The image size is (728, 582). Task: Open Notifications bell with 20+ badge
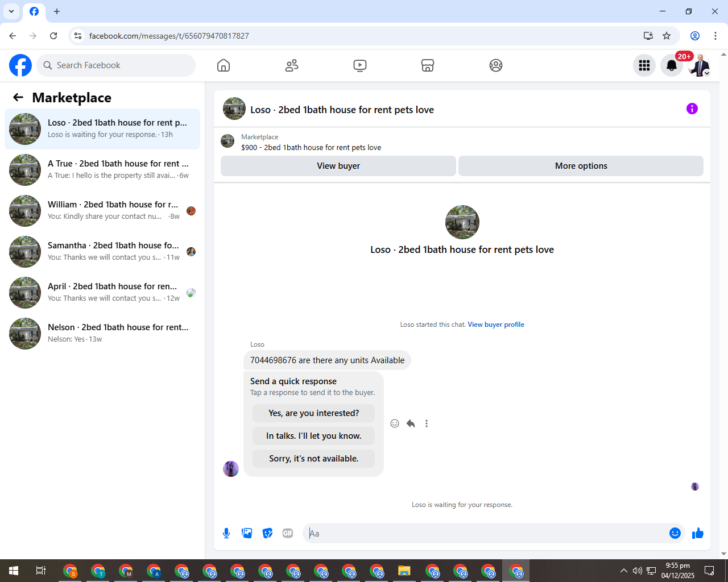pyautogui.click(x=672, y=65)
